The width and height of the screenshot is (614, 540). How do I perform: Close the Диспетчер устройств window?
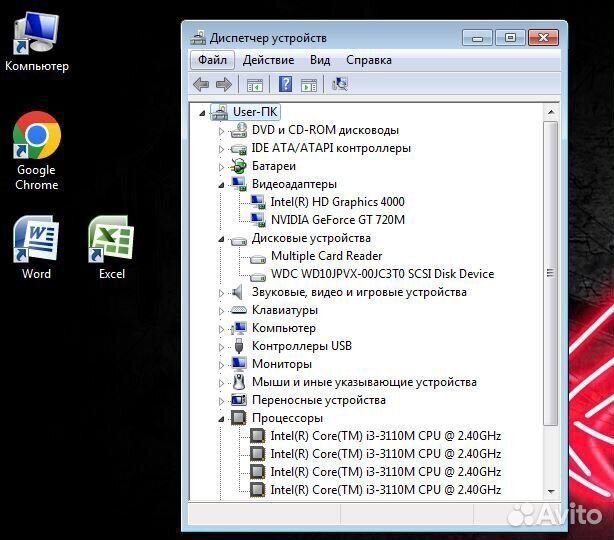tap(543, 38)
